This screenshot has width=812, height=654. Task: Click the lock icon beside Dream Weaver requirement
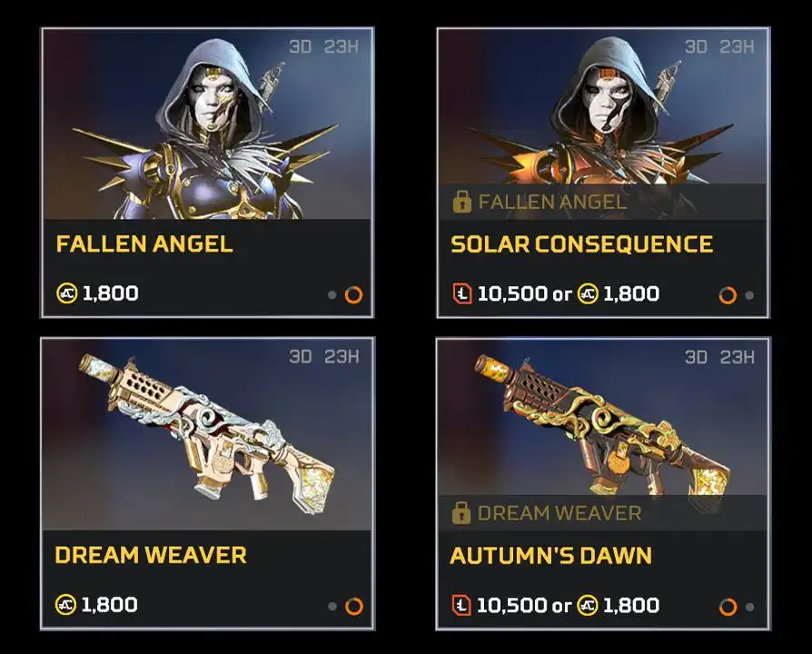pyautogui.click(x=460, y=513)
